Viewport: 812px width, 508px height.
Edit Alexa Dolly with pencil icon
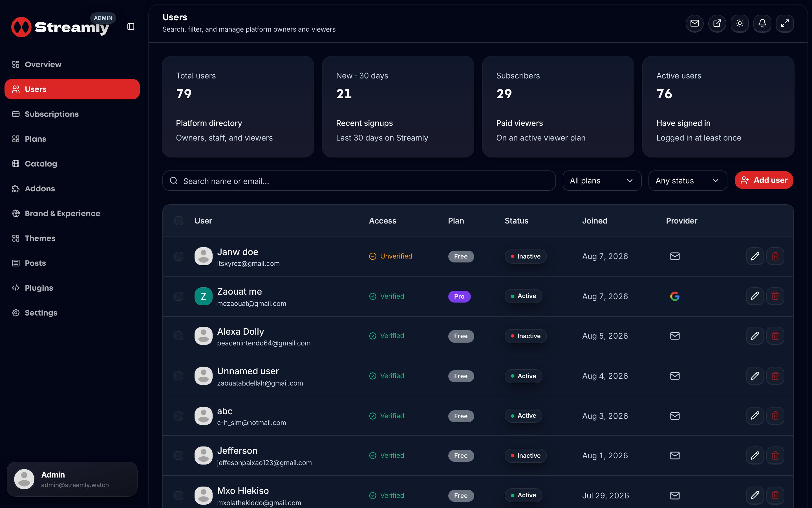[x=755, y=336]
